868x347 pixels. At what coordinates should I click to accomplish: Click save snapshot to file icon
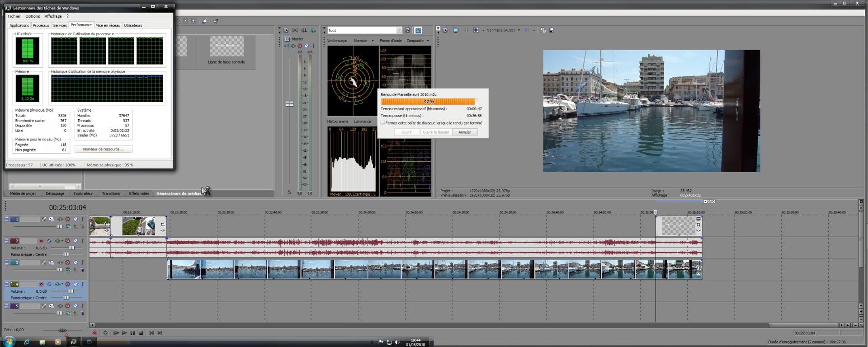click(551, 30)
